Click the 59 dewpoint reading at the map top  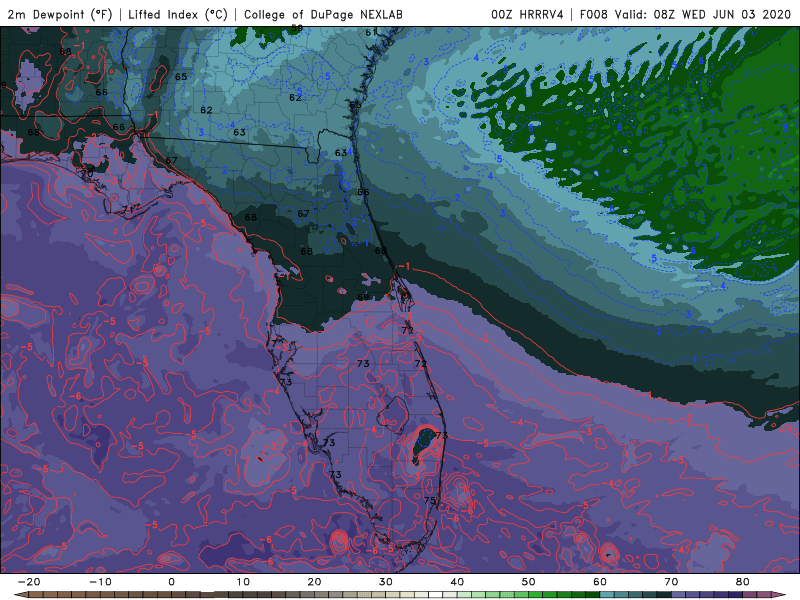tap(296, 29)
